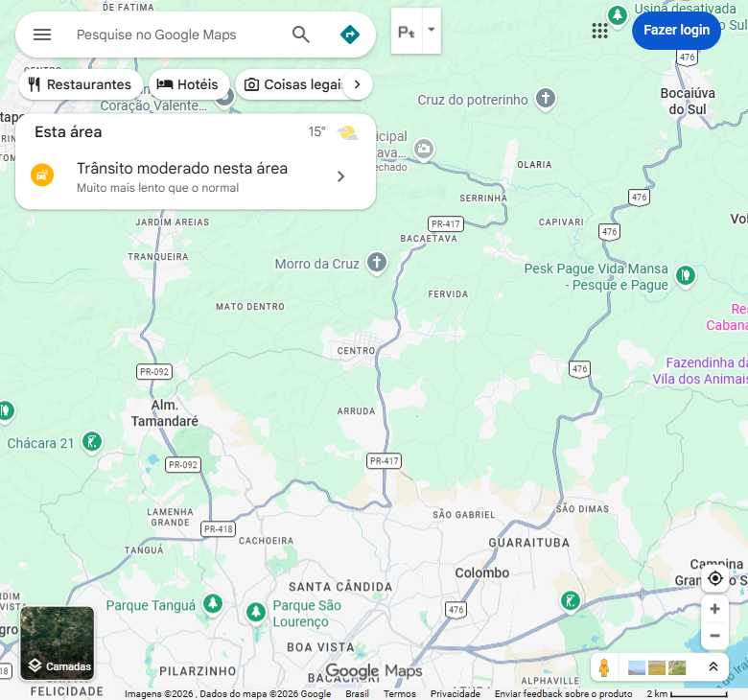Click the GUARAITUBA label
The image size is (748, 700).
(x=529, y=543)
